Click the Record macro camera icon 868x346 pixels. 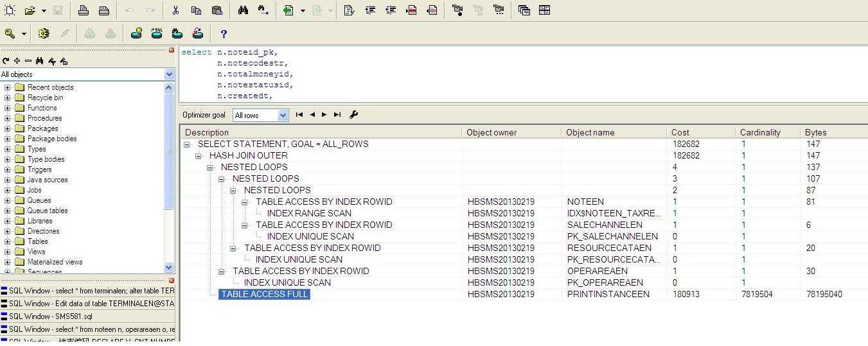pyautogui.click(x=457, y=10)
